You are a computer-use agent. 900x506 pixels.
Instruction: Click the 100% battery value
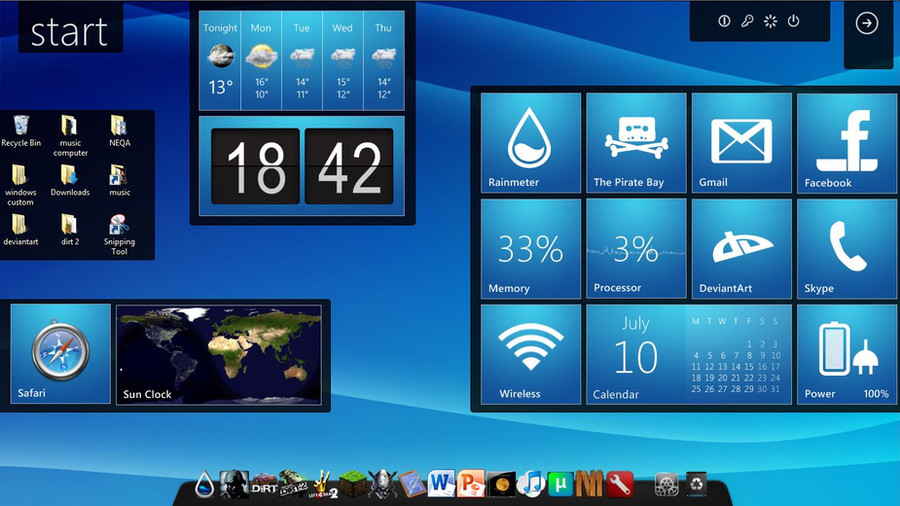click(876, 394)
